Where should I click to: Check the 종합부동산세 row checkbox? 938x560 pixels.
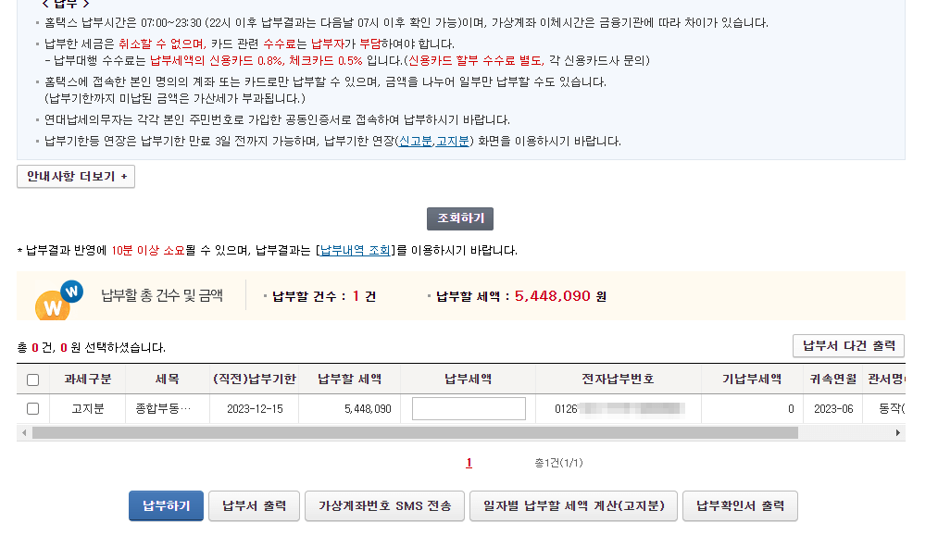(x=34, y=408)
